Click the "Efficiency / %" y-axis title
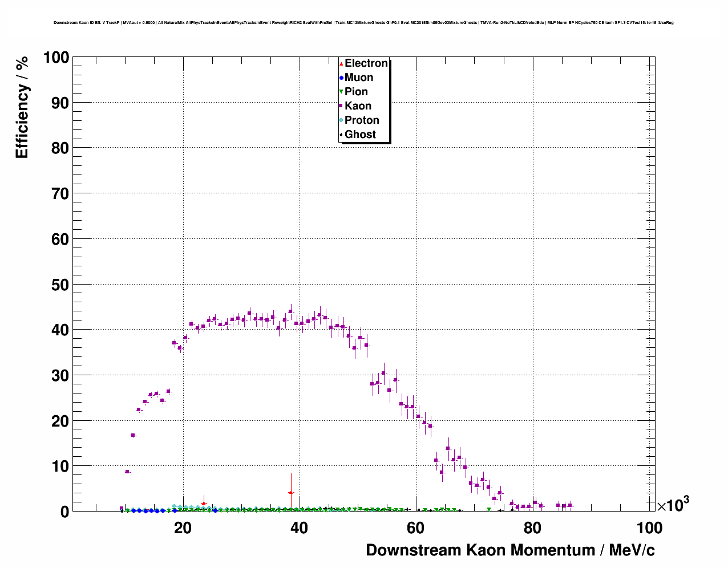728x568 pixels. click(x=21, y=107)
